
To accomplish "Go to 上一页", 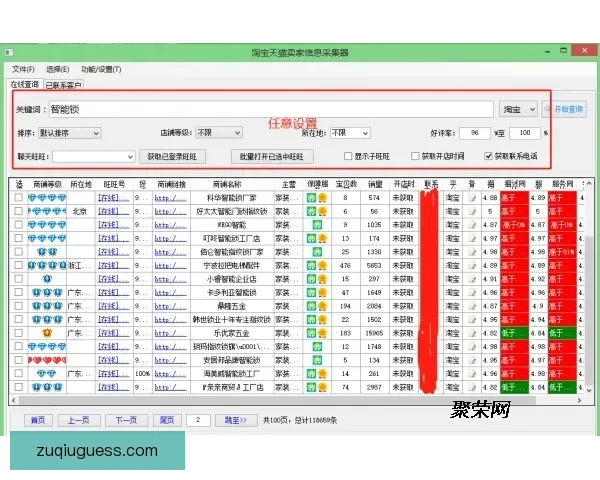I will (79, 420).
